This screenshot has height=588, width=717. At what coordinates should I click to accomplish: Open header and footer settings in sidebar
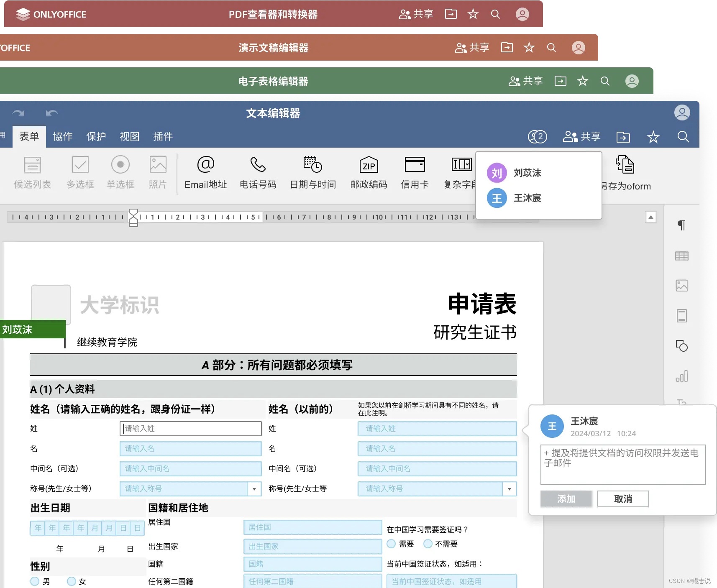(x=681, y=316)
